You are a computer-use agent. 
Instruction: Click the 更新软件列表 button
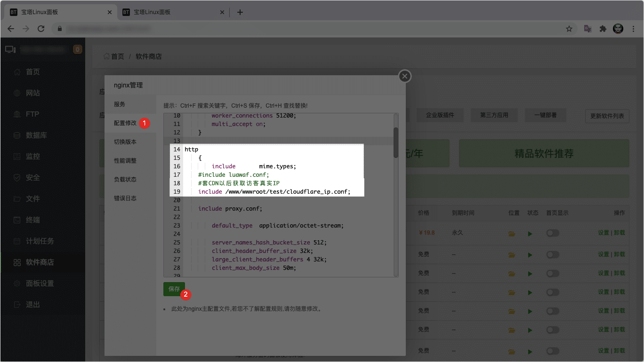(x=607, y=116)
